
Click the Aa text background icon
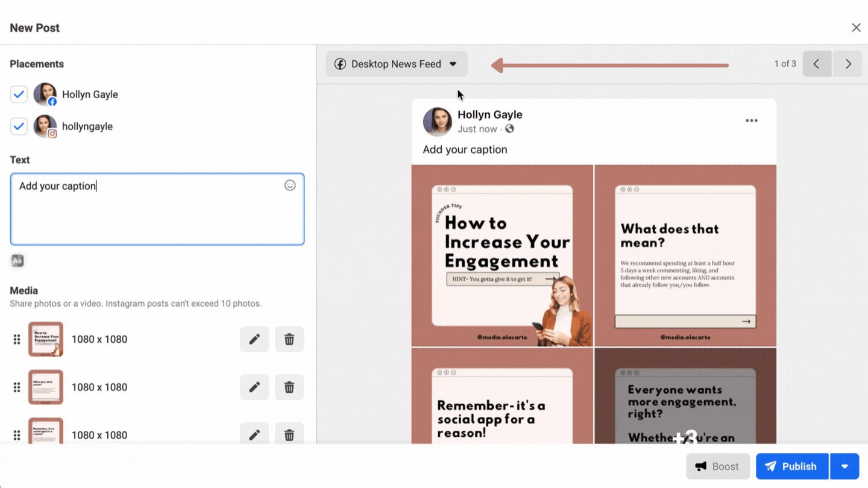coord(17,261)
